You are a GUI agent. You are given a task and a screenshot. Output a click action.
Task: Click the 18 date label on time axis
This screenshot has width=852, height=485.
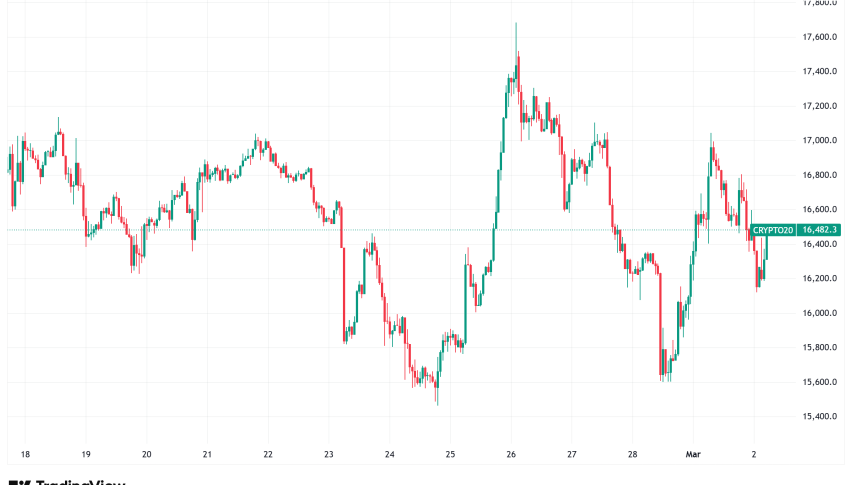[x=24, y=452]
